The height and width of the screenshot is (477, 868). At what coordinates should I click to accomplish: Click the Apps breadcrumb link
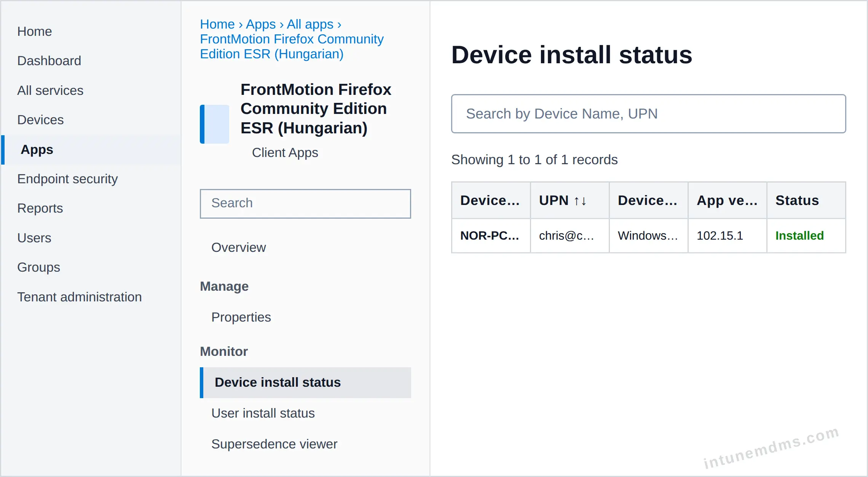261,24
